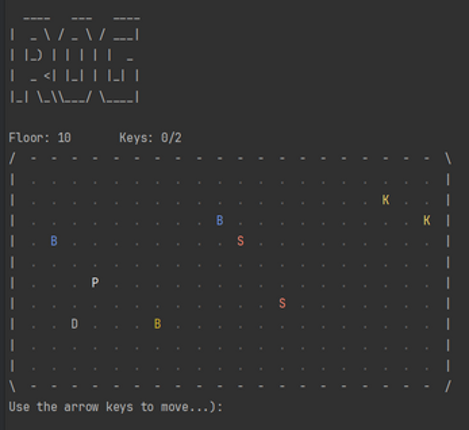Click the yellow K key near right wall
This screenshot has width=469, height=430.
tap(427, 220)
